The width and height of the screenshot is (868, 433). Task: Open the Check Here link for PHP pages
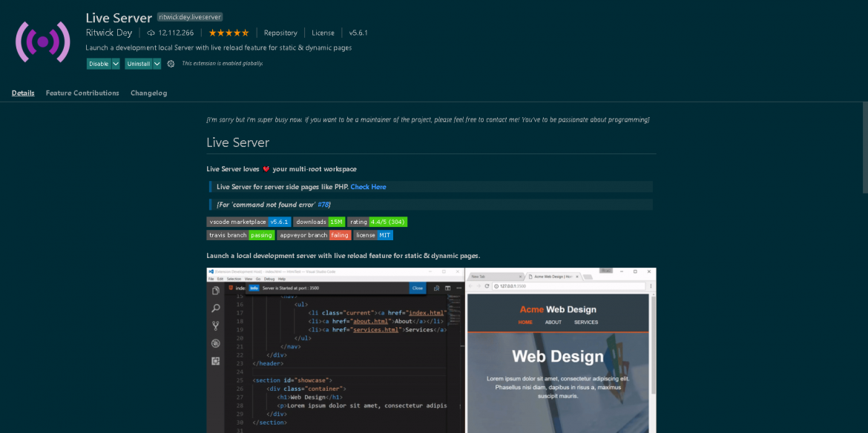[x=368, y=187]
